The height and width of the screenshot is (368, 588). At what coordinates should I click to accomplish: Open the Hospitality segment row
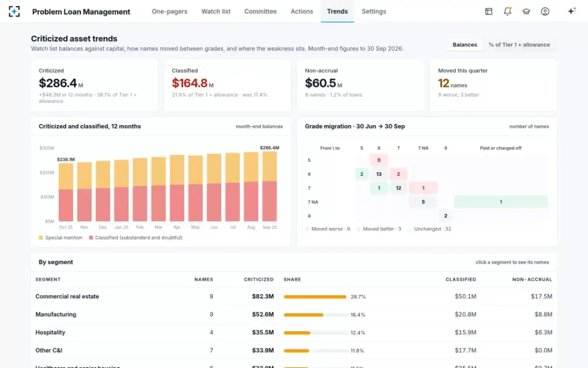tap(294, 332)
